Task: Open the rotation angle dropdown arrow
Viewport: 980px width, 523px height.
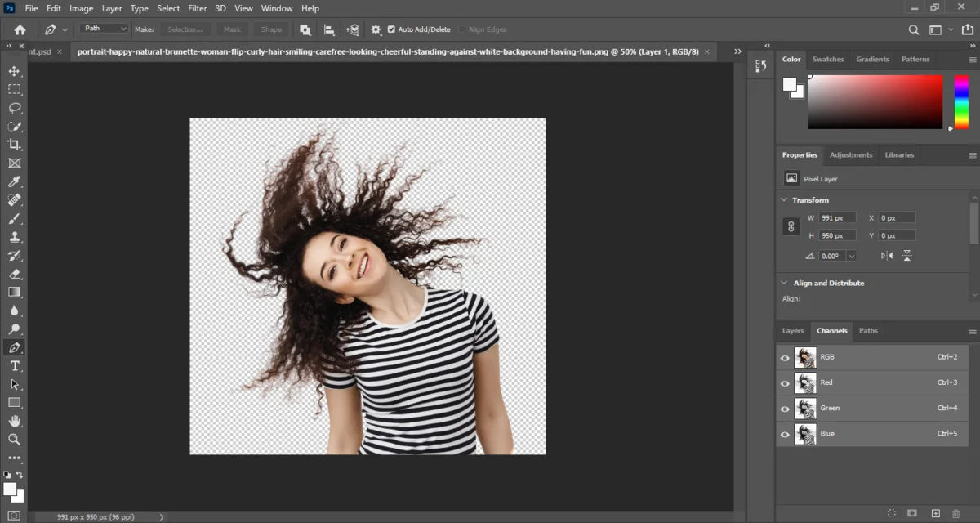Action: [851, 256]
